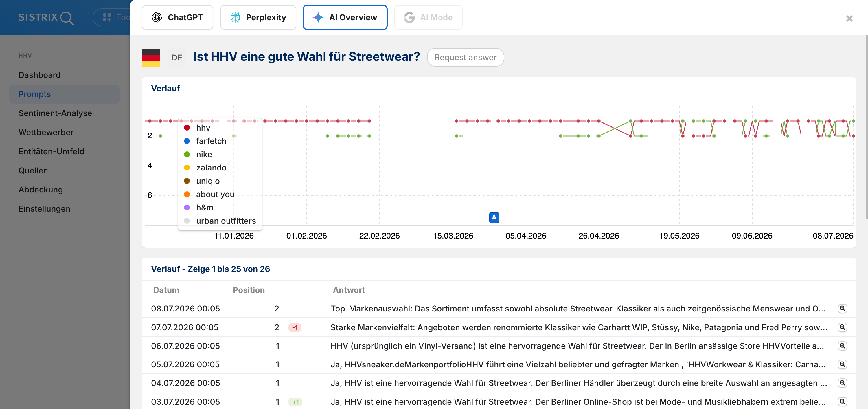The image size is (868, 409).
Task: Open the Dashboard page in sidebar
Action: click(39, 75)
